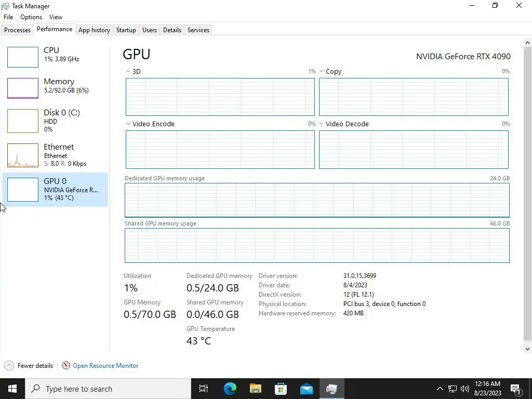Viewport: 532px width, 399px height.
Task: Select the Disk 0 (C:) thumbnail graph
Action: (23, 121)
